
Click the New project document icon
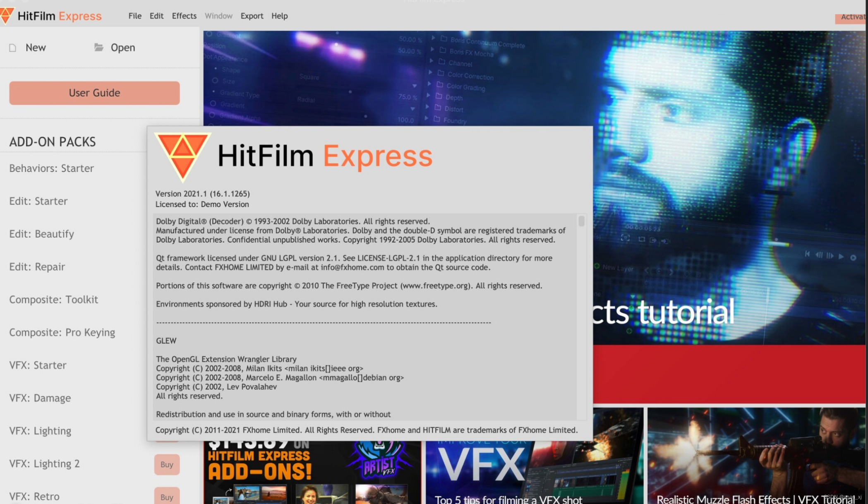click(x=13, y=48)
